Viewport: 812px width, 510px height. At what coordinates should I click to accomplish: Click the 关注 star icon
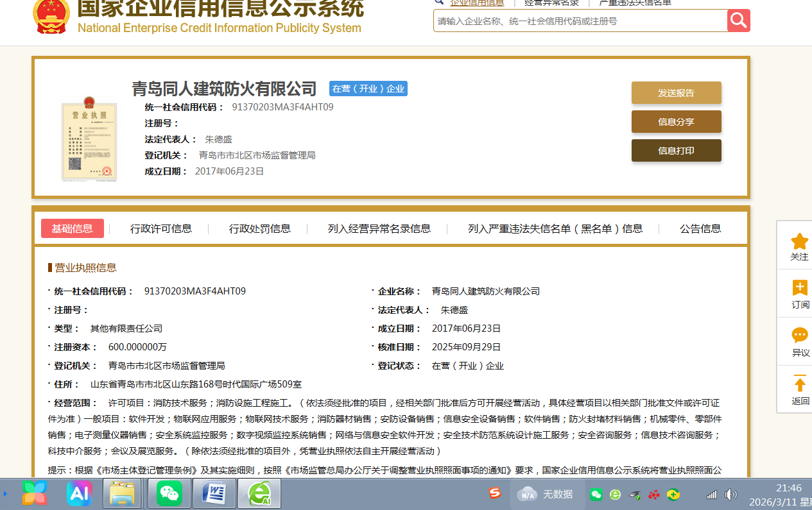coord(799,242)
